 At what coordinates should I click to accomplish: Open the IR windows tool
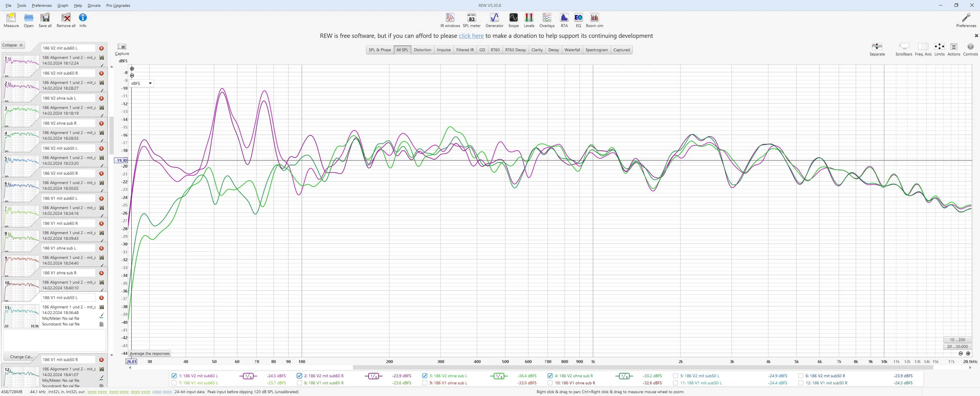[450, 20]
